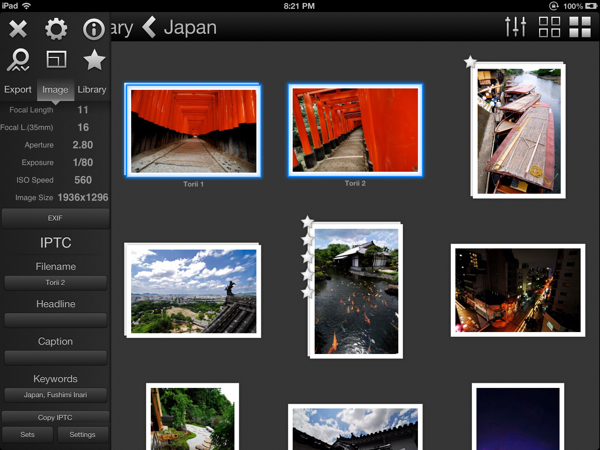The image size is (600, 450).
Task: Open settings via the gear icon
Action: 56,28
